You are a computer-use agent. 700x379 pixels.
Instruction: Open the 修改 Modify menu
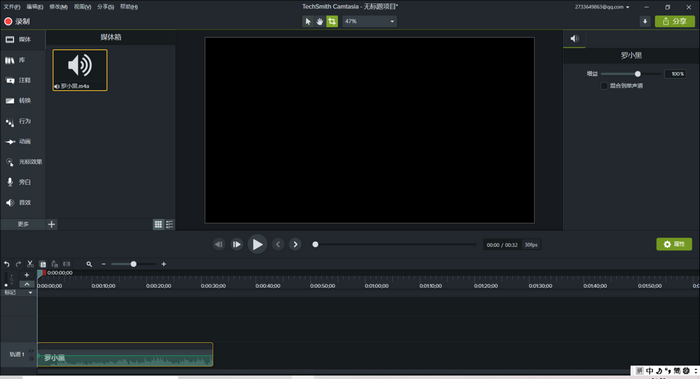point(58,7)
